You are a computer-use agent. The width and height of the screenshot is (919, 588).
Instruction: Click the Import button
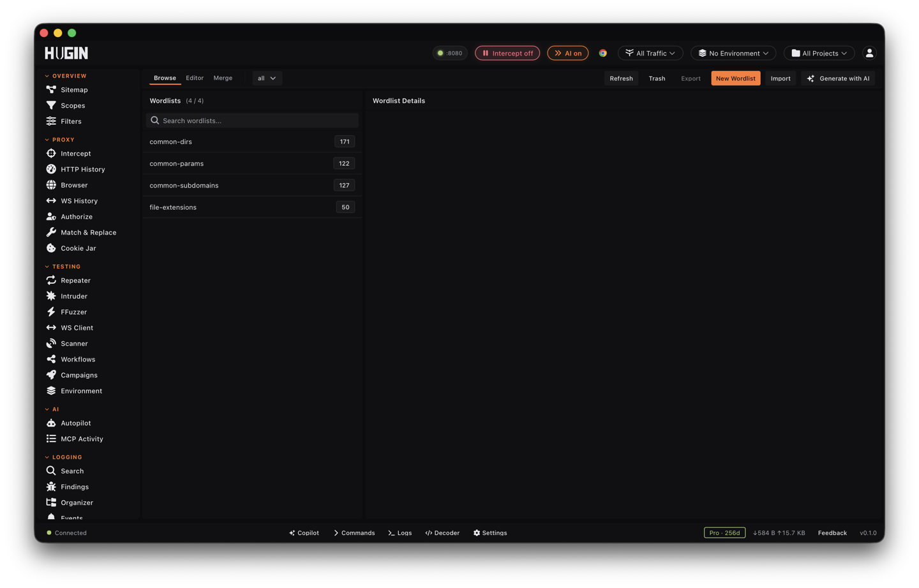click(x=781, y=78)
